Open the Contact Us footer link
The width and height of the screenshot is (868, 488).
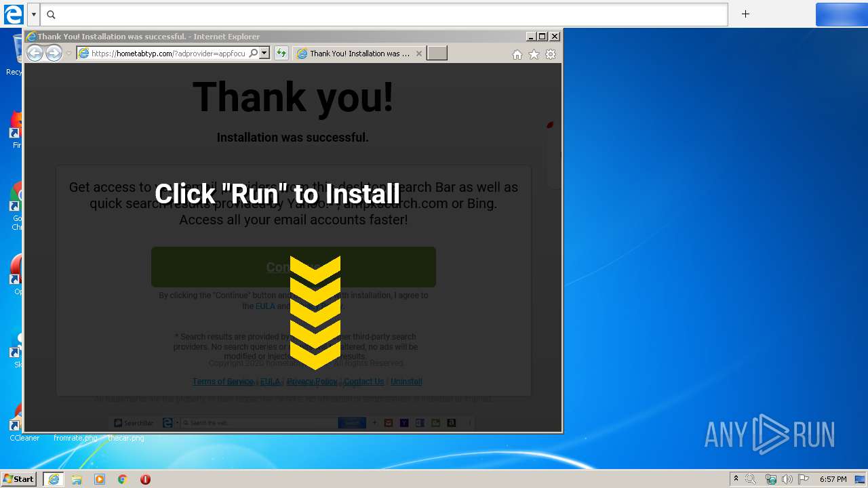[x=363, y=382]
